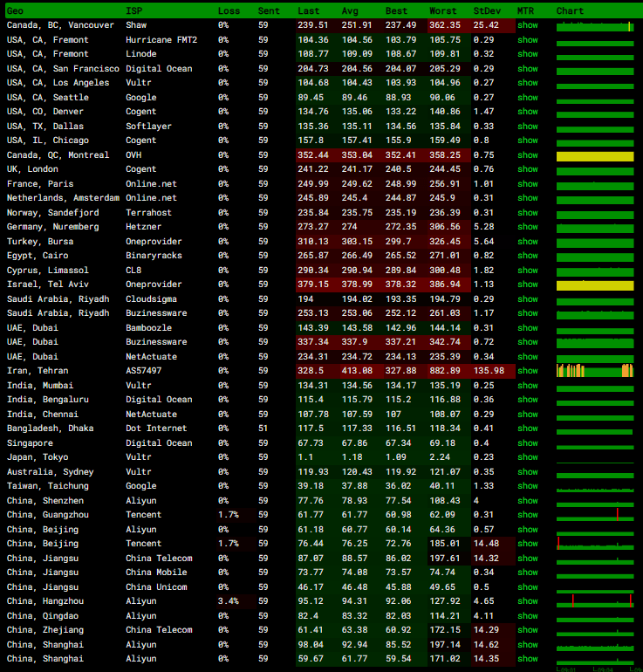Show MTR for Taiwan, Taichung Google
The image size is (643, 672).
pos(527,486)
